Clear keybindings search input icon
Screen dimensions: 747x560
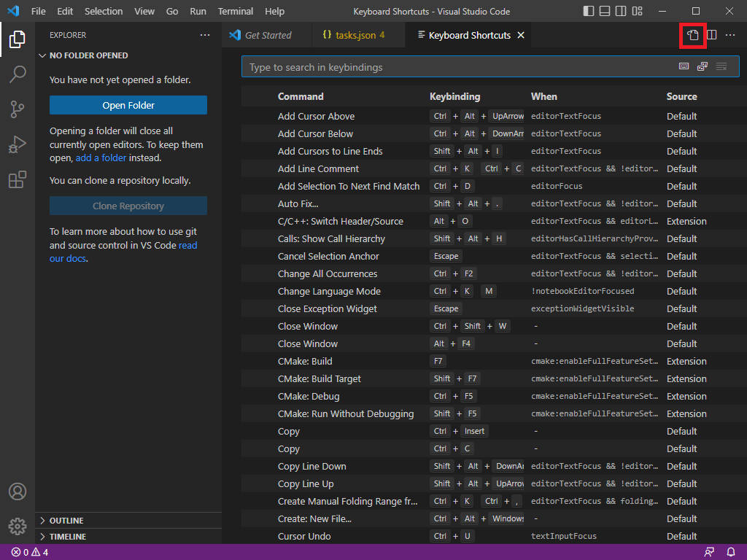(721, 66)
